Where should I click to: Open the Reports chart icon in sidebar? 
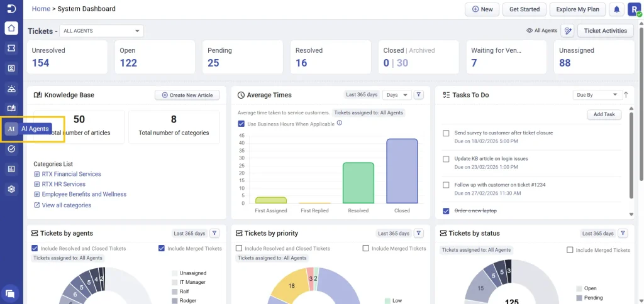coord(11,169)
